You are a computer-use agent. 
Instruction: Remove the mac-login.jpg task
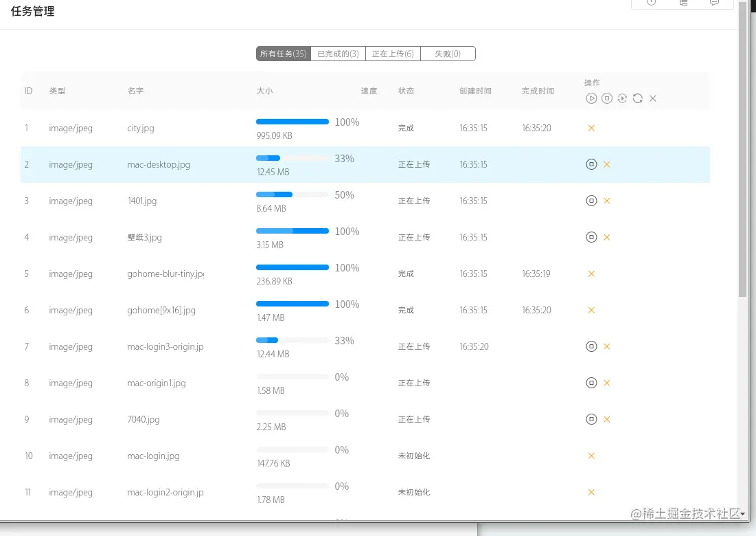coord(591,456)
